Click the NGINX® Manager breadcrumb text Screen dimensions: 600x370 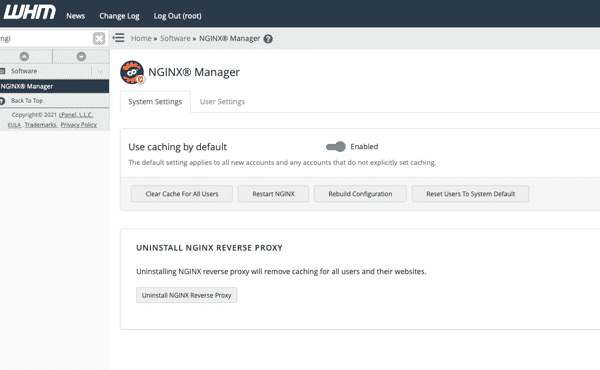pos(230,38)
